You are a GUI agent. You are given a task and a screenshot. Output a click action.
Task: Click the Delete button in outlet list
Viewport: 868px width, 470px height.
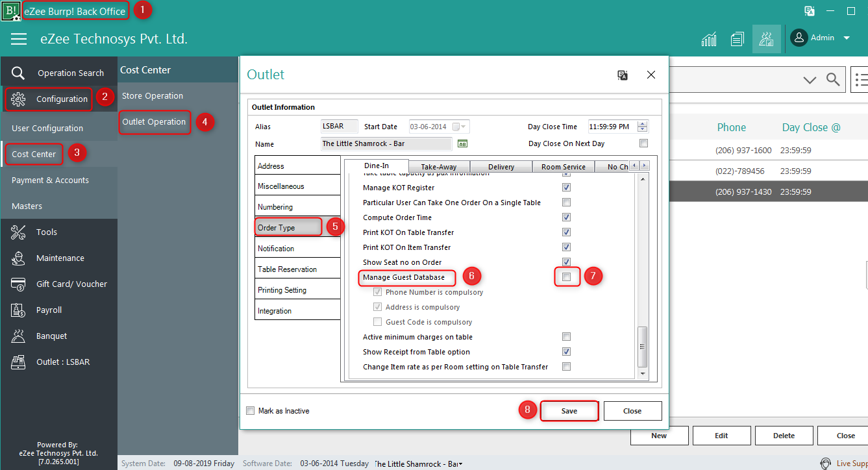784,436
